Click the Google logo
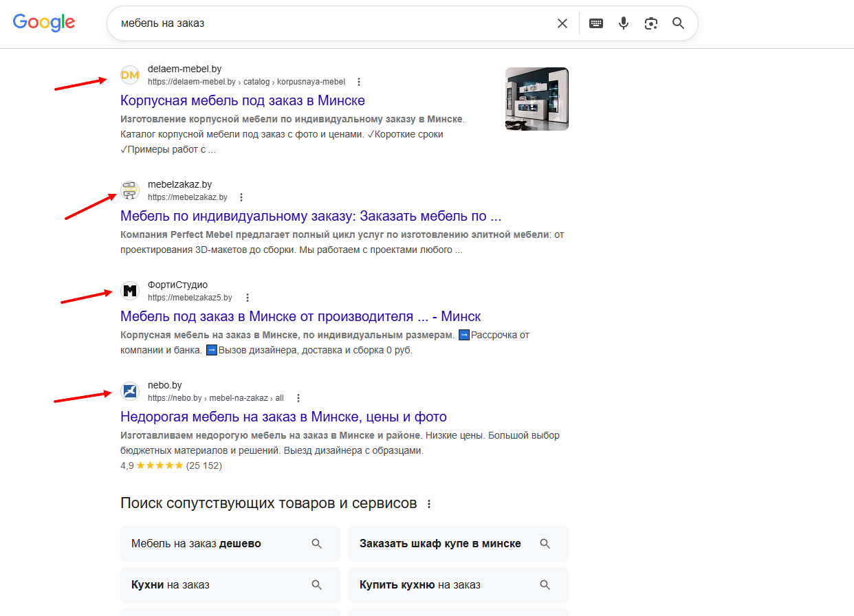The image size is (854, 616). (x=44, y=22)
